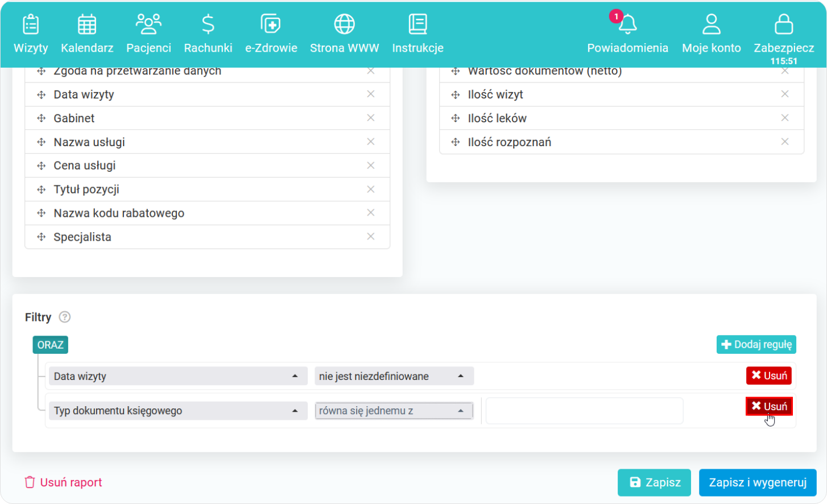The image size is (827, 504).
Task: Open the 'nie jest niezdefiniowane' operator dropdown
Action: pyautogui.click(x=394, y=376)
